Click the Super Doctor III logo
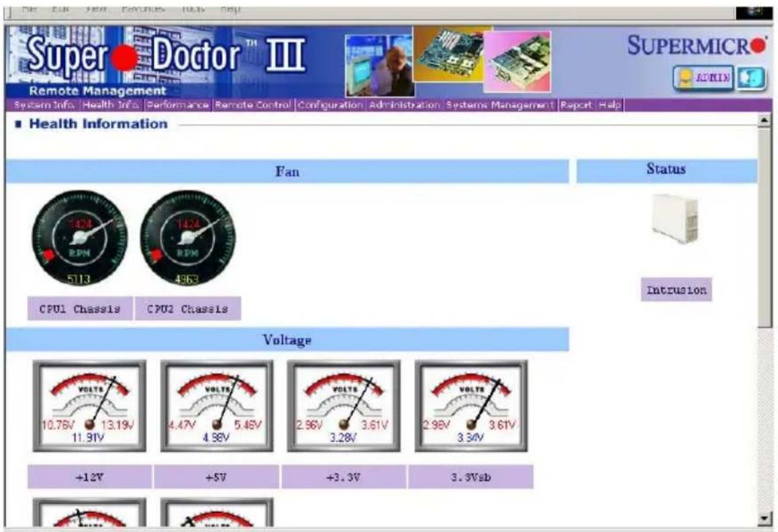The height and width of the screenshot is (532, 778). pyautogui.click(x=166, y=56)
